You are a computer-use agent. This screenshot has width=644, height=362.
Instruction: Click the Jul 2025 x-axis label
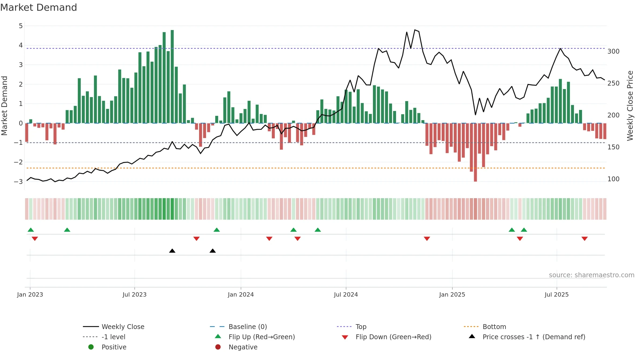click(x=557, y=294)
